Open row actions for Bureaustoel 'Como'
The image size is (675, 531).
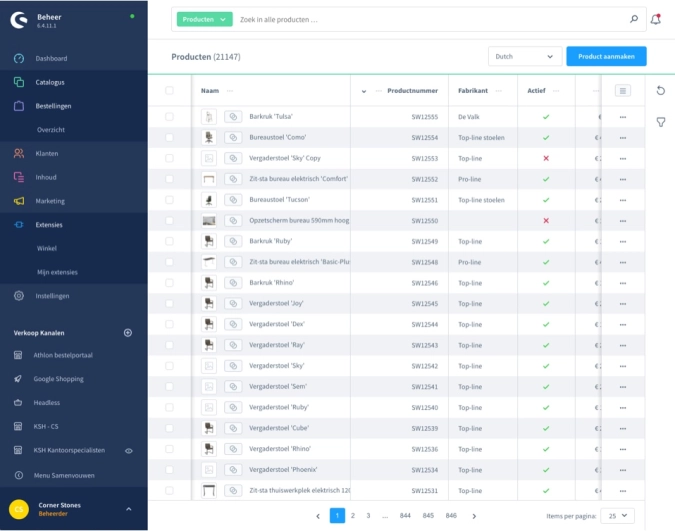(x=622, y=137)
